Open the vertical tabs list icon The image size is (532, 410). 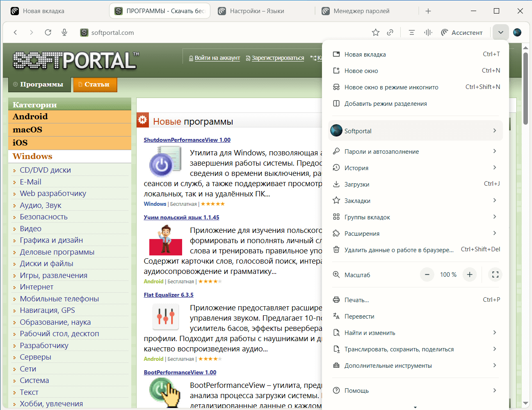click(x=412, y=32)
